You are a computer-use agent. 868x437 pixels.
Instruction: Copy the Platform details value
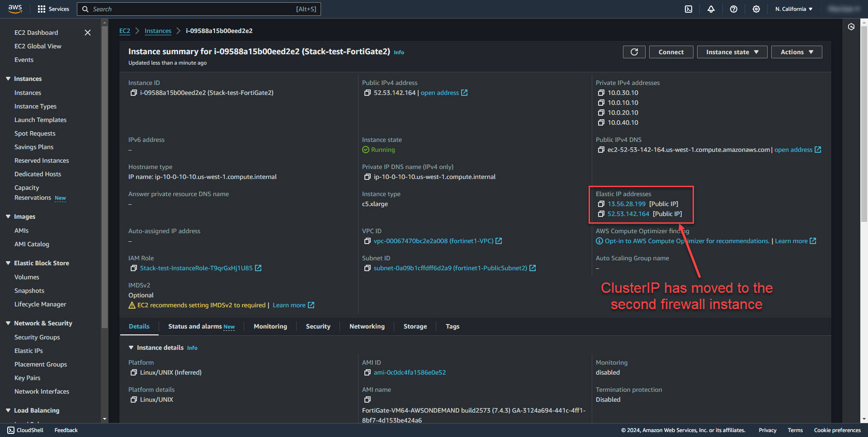(x=134, y=399)
